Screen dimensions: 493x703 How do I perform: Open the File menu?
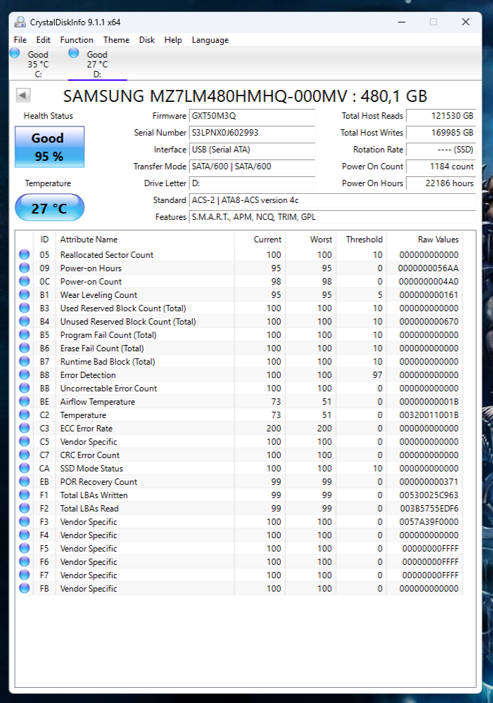pos(20,40)
